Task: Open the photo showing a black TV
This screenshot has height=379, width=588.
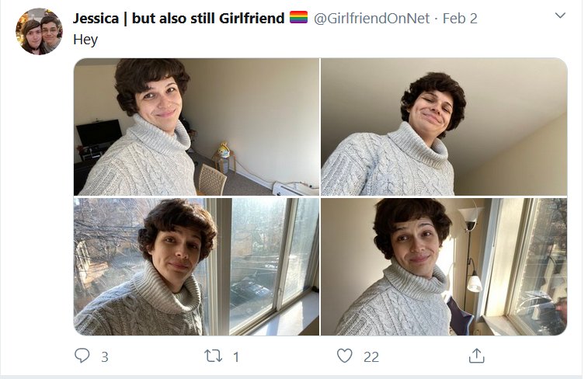Action: click(x=197, y=127)
